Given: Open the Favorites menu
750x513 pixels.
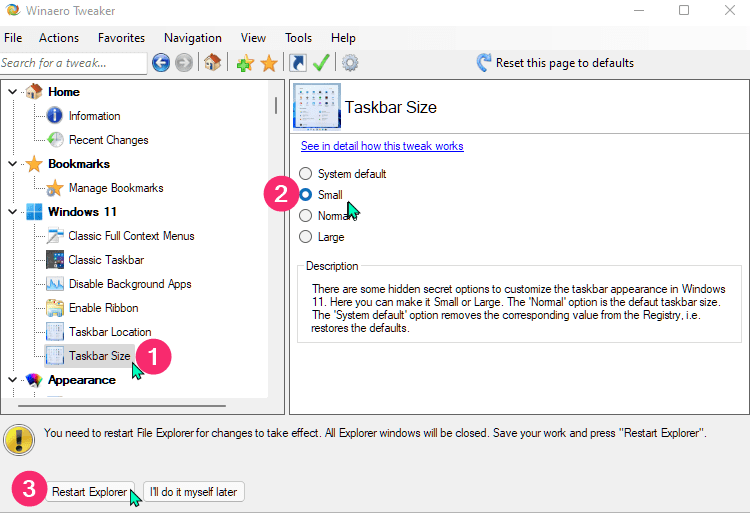Looking at the screenshot, I should 121,38.
